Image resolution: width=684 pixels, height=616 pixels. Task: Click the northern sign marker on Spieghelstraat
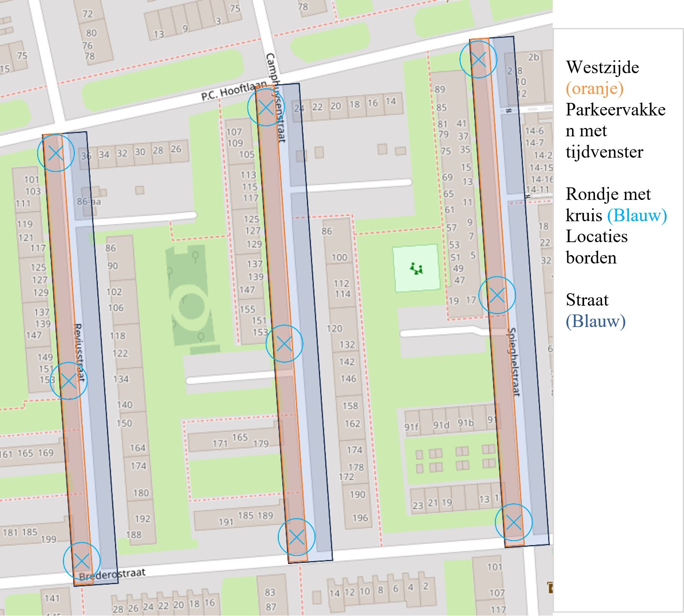[478, 59]
